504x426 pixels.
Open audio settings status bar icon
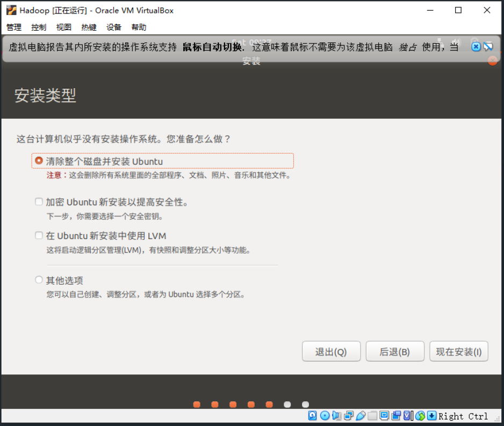[x=336, y=416]
